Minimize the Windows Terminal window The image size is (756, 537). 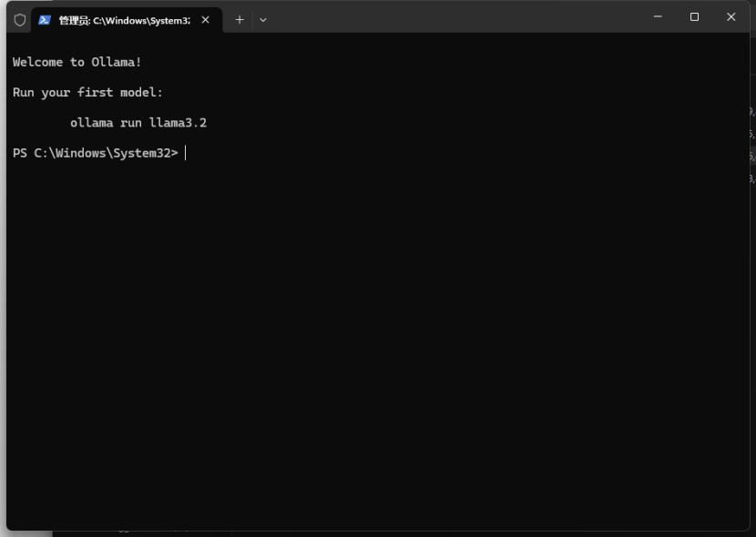[657, 16]
